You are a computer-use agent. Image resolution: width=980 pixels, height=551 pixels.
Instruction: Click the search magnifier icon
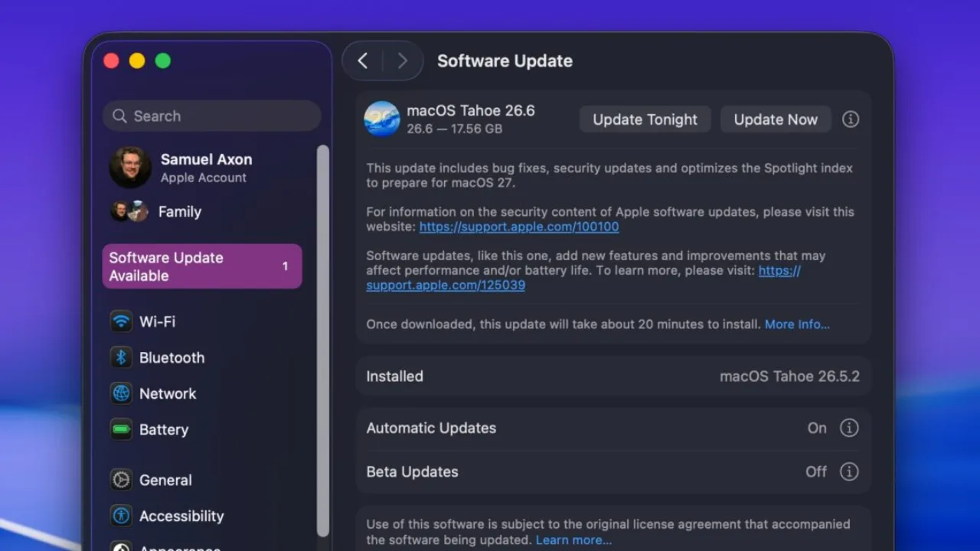click(119, 116)
